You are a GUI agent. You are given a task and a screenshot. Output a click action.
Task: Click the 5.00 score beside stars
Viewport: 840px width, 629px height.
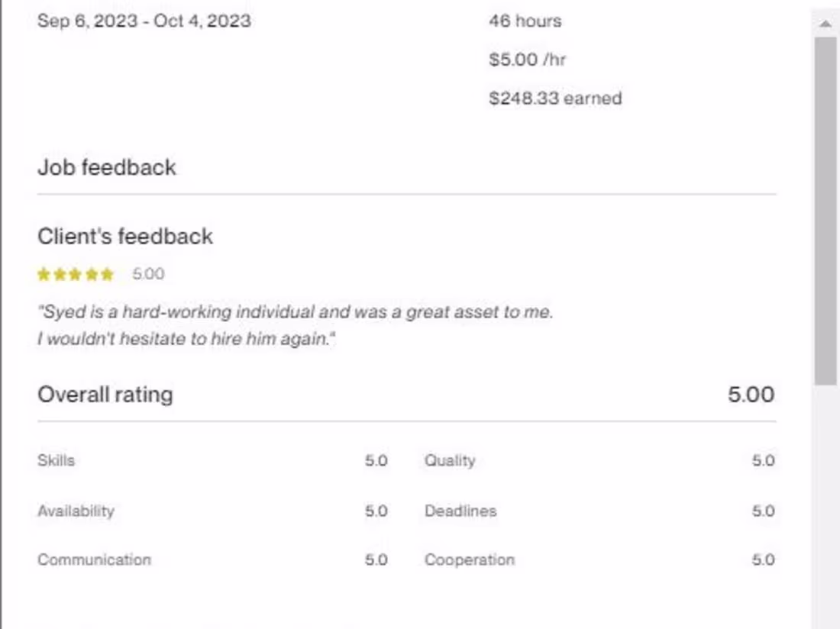click(x=148, y=274)
